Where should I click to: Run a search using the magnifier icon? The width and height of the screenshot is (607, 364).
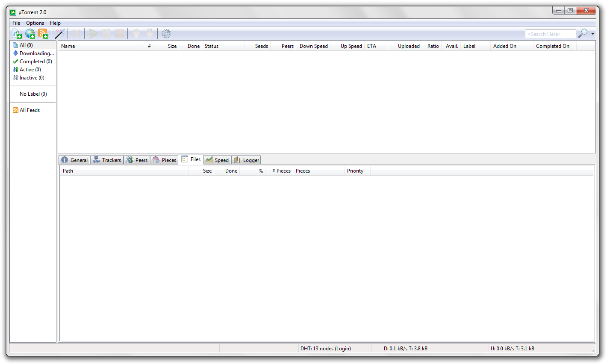pyautogui.click(x=583, y=33)
